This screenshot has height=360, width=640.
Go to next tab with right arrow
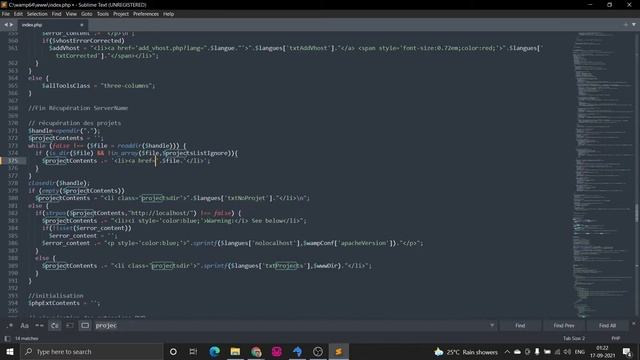click(11, 25)
